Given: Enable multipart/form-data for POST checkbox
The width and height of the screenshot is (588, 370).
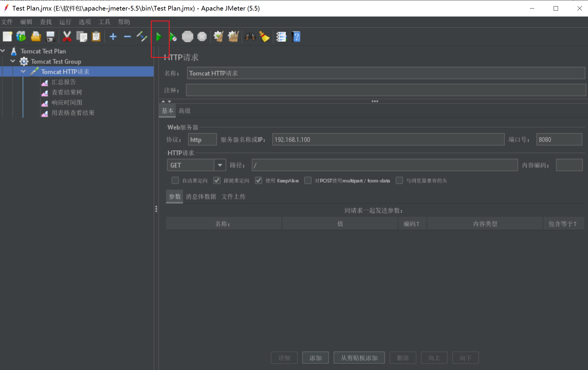Looking at the screenshot, I should pyautogui.click(x=308, y=180).
